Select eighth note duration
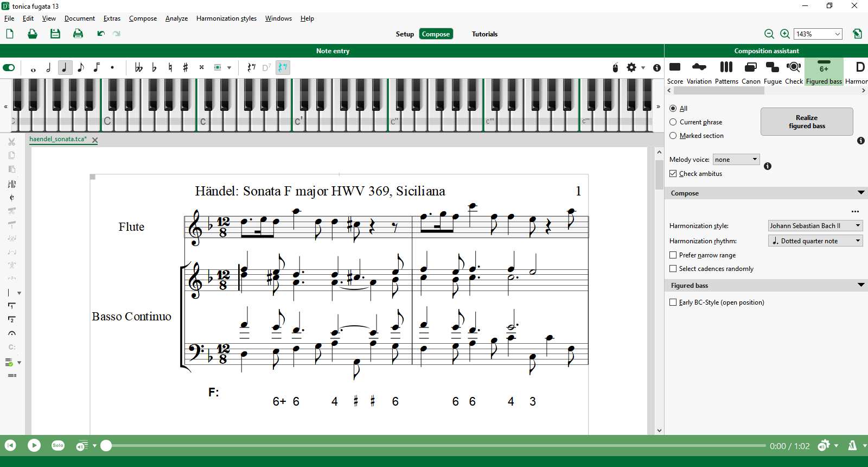The image size is (868, 467). 81,68
